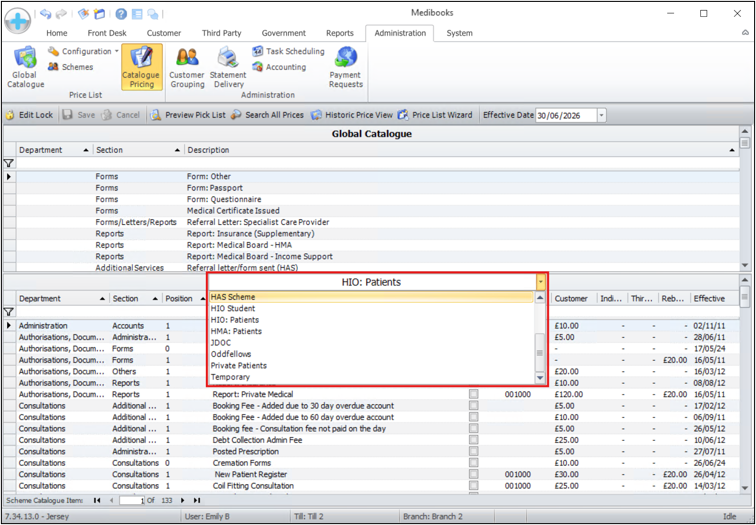Collapse the ribbon using the arrow
This screenshot has height=525, width=756.
tap(745, 33)
